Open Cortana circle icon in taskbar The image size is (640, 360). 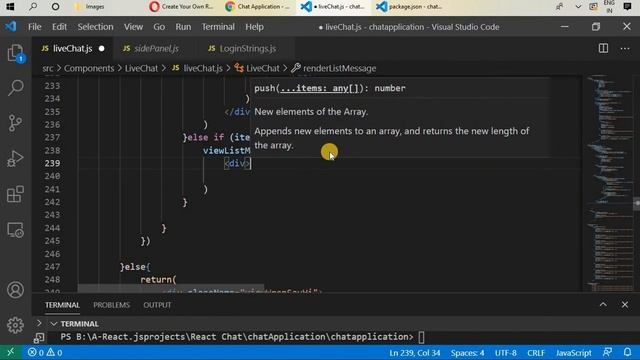coord(56,7)
